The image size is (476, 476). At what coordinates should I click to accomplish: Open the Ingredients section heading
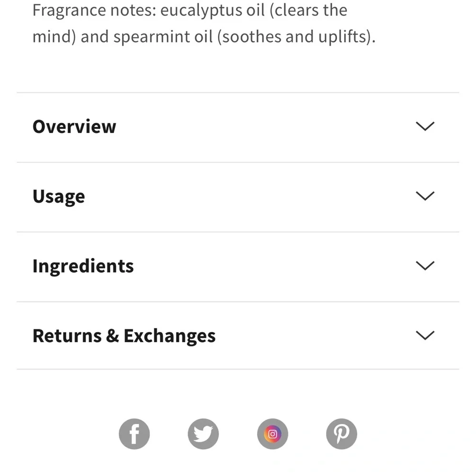pyautogui.click(x=83, y=266)
